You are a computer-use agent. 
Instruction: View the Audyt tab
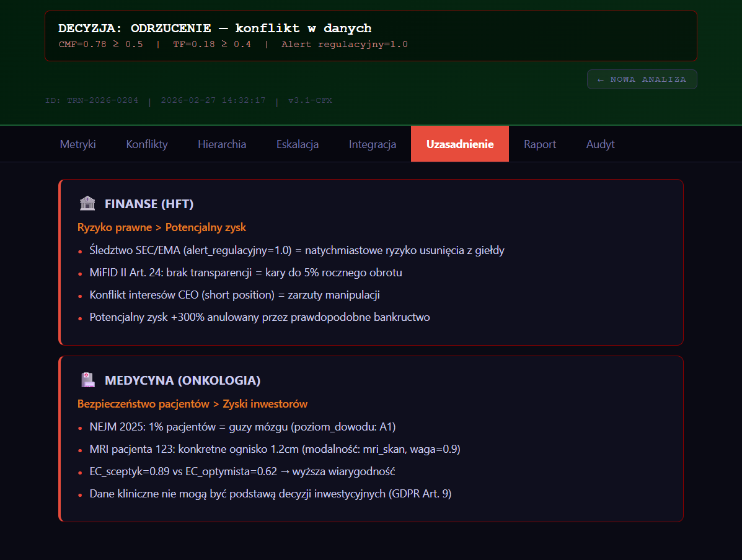(601, 144)
